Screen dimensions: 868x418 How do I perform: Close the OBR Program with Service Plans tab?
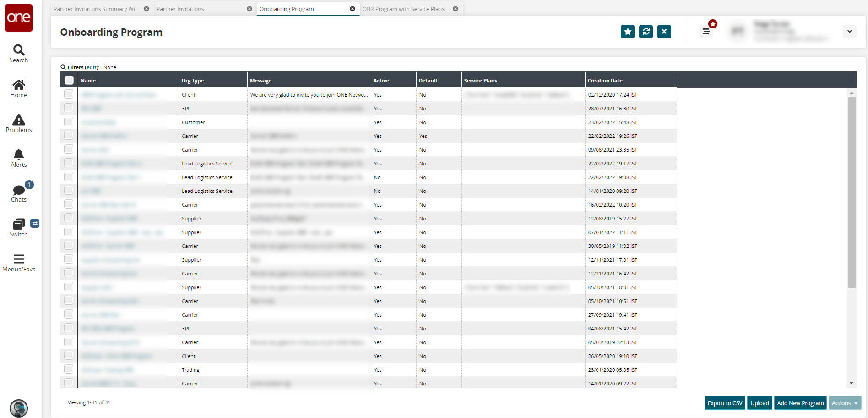click(456, 9)
